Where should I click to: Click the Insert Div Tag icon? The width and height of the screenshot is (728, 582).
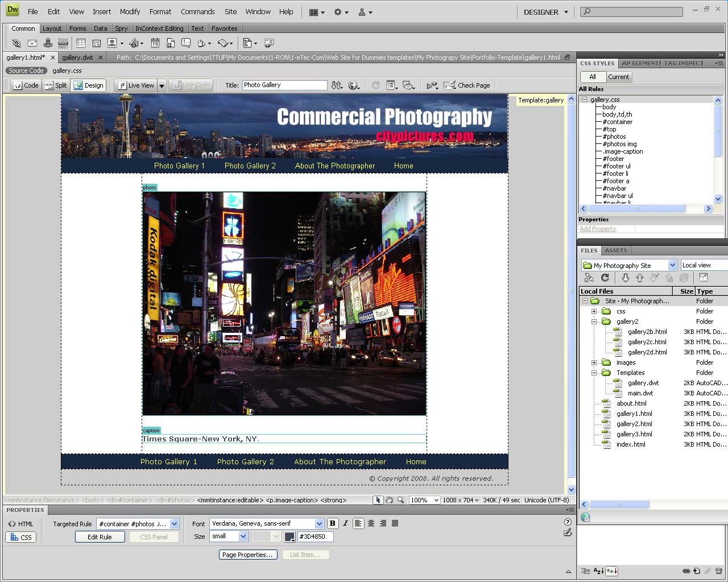[96, 43]
